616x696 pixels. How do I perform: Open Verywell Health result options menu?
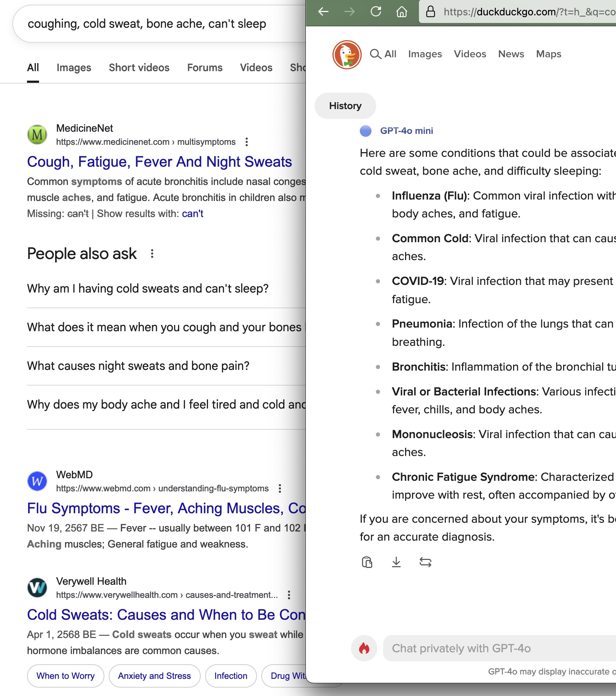click(x=289, y=595)
